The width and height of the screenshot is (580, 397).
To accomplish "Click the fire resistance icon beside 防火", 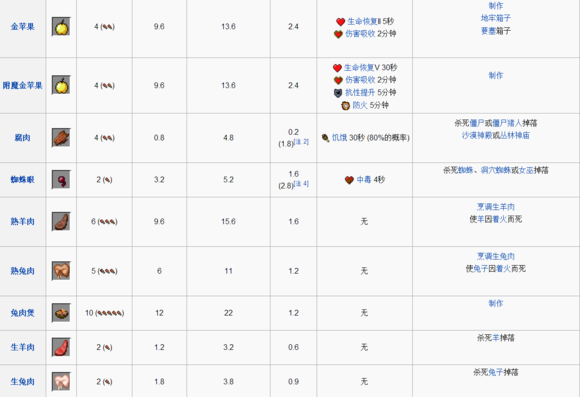I will [345, 105].
